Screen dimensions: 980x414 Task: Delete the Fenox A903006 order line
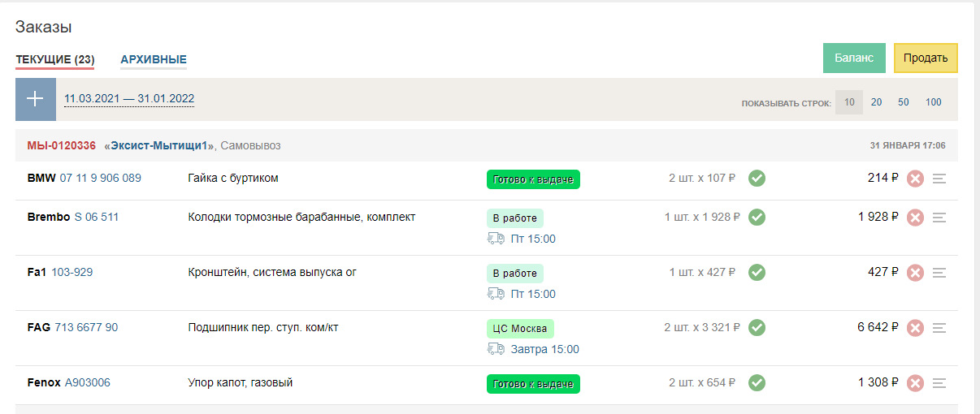point(915,383)
